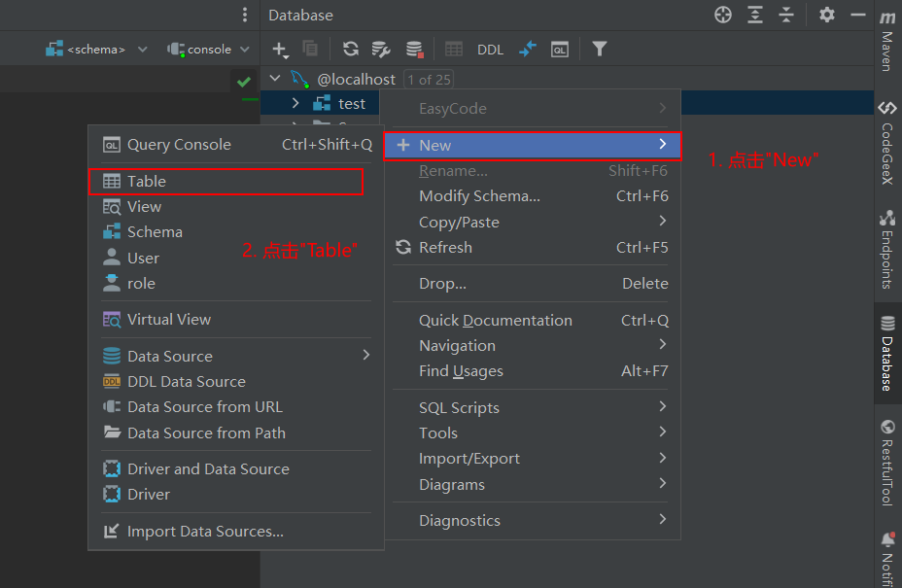Click the green checkmark inspection indicator
Screen dimensions: 902x588
(244, 82)
